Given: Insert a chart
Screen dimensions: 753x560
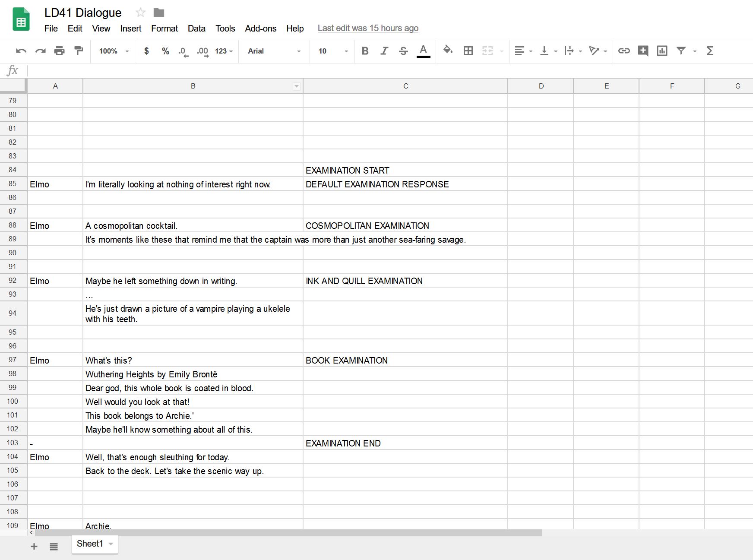Looking at the screenshot, I should point(662,51).
